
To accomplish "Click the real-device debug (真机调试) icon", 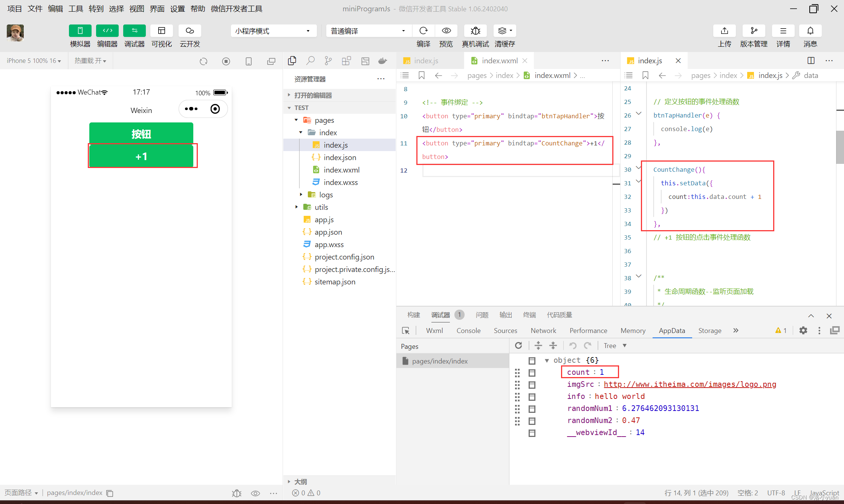I will coord(476,31).
